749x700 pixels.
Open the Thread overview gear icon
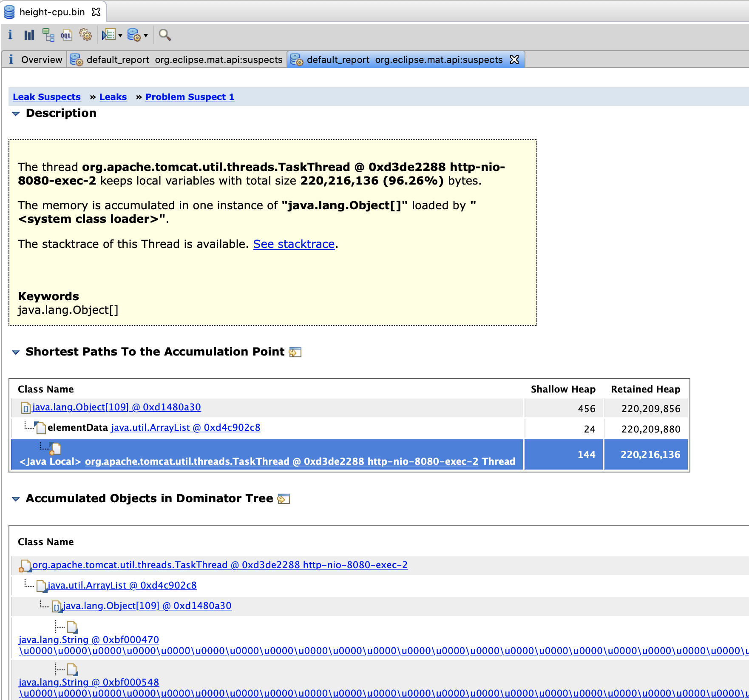[85, 35]
